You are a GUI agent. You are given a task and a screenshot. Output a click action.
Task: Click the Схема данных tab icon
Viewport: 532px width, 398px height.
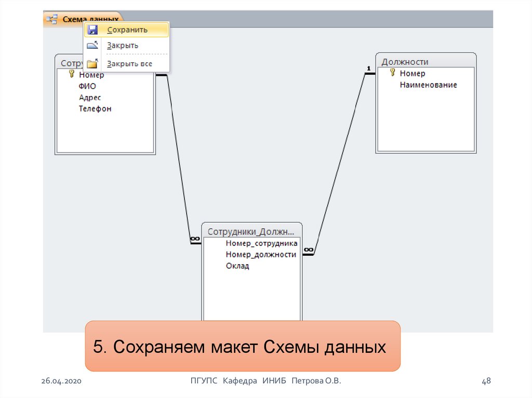[x=52, y=19]
